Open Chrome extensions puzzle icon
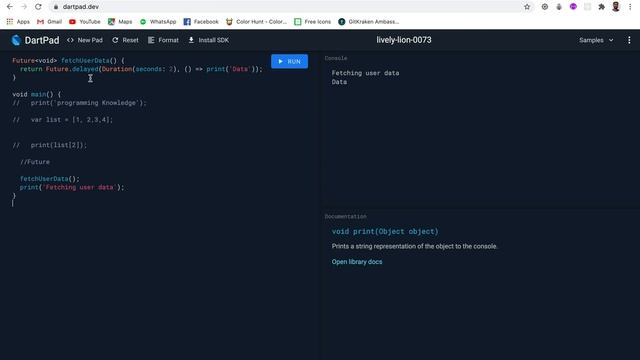This screenshot has width=640, height=360. pos(601,7)
